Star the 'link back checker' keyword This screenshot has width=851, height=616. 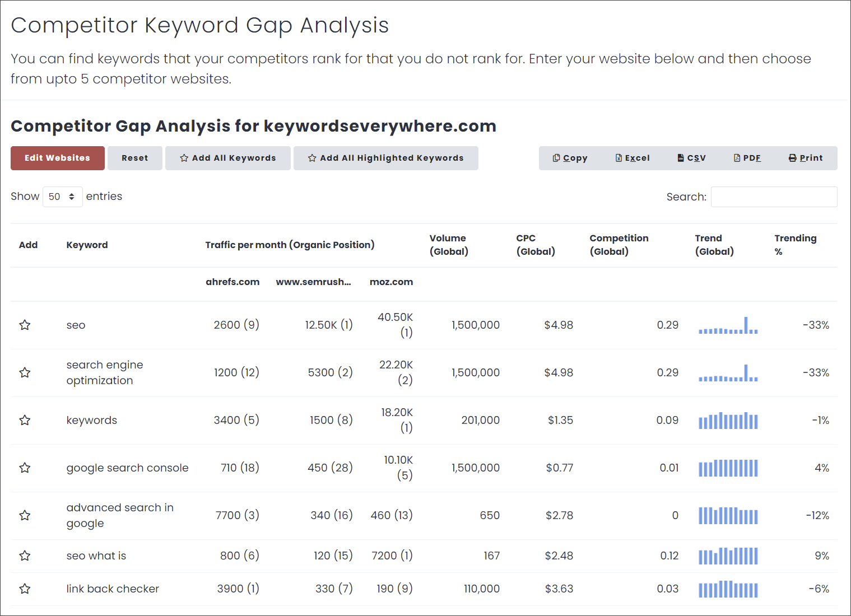point(25,589)
